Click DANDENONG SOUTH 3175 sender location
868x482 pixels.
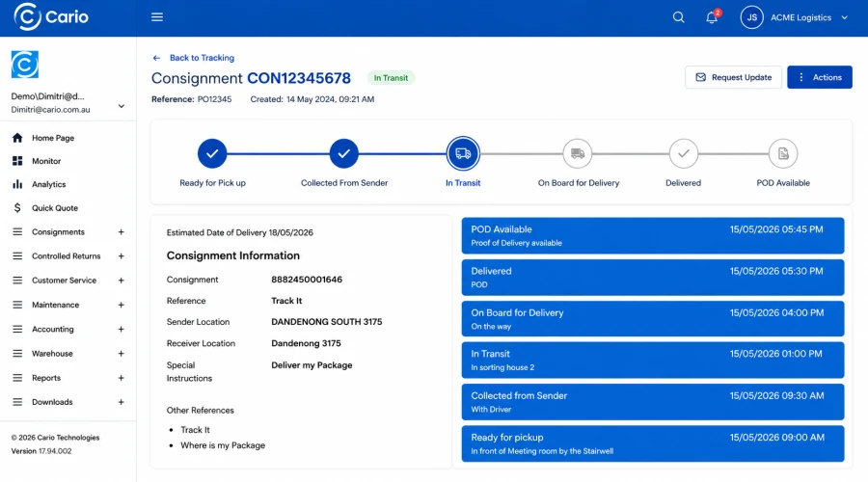[327, 322]
